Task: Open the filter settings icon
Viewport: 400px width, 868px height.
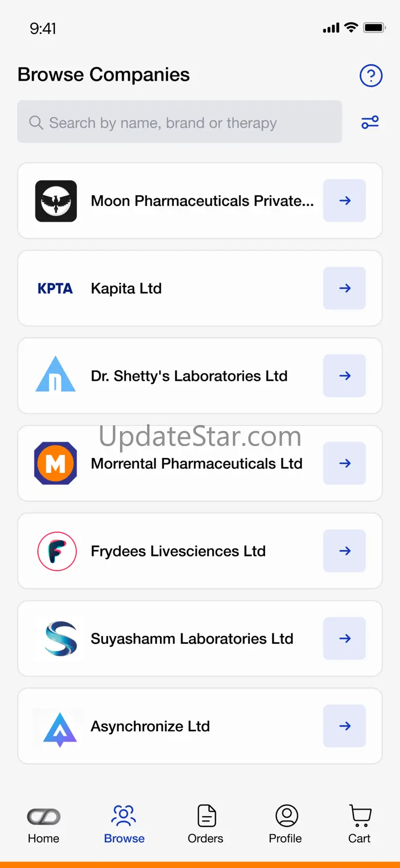Action: tap(370, 122)
